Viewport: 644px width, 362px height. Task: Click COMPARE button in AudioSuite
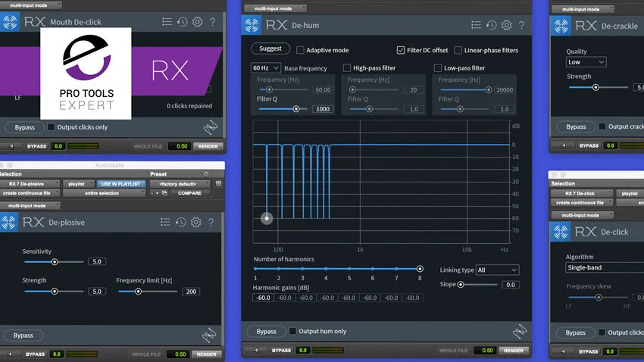(x=189, y=193)
